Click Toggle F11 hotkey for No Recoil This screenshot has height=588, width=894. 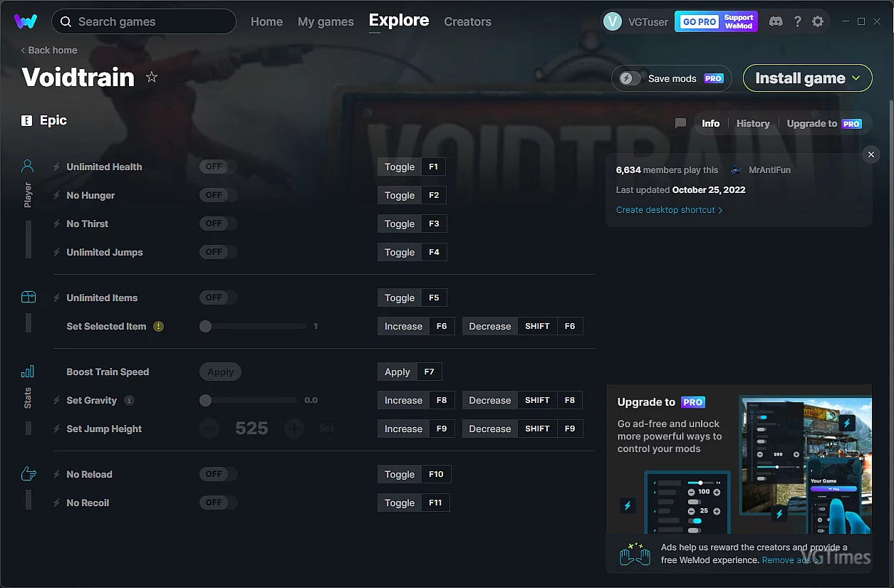[414, 503]
